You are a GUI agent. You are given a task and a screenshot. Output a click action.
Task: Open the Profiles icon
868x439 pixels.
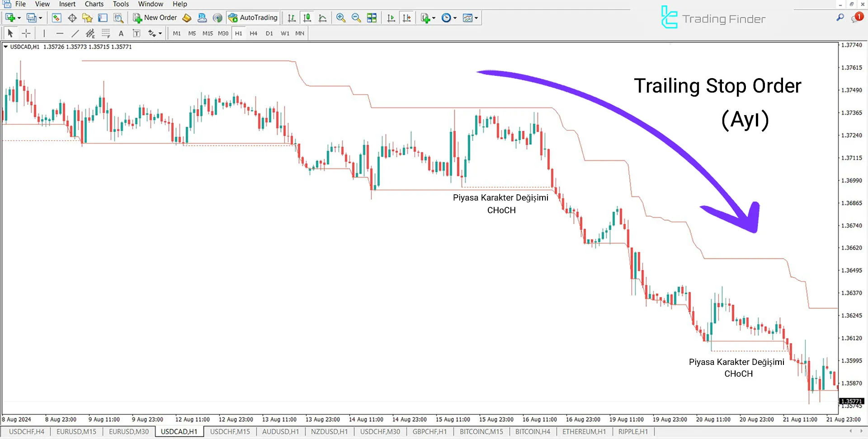click(31, 18)
